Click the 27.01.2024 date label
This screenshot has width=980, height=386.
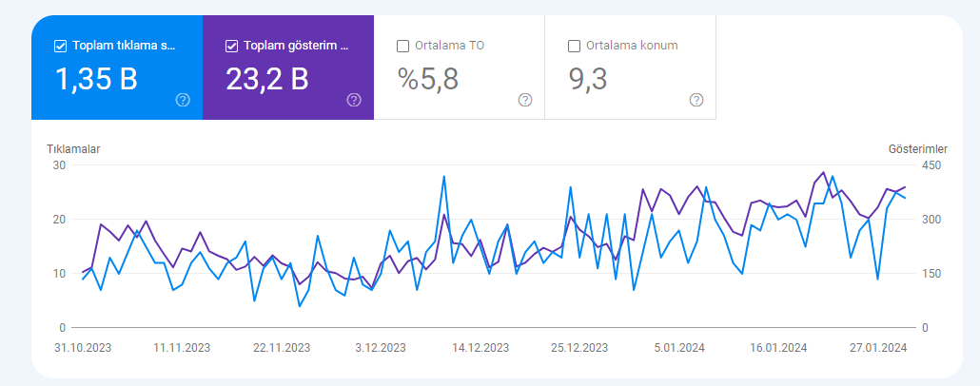(878, 348)
